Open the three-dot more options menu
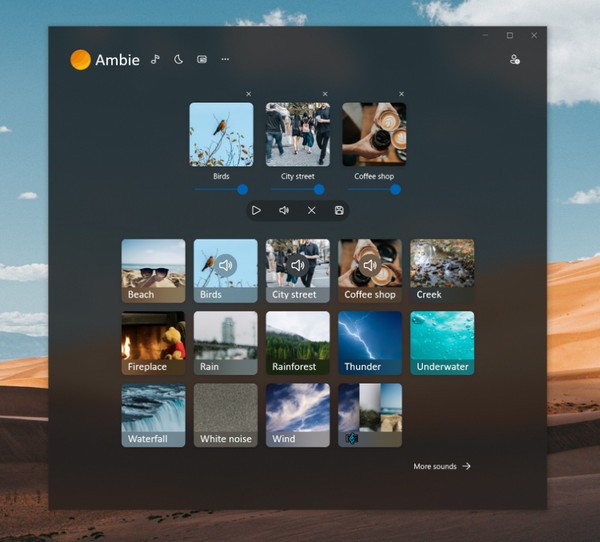600x542 pixels. [x=225, y=59]
